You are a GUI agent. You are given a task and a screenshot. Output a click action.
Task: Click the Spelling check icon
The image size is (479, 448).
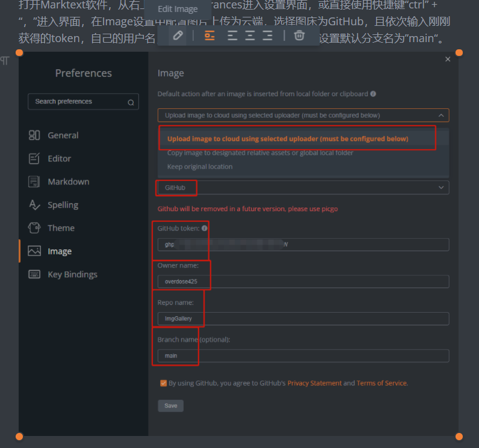(x=34, y=205)
